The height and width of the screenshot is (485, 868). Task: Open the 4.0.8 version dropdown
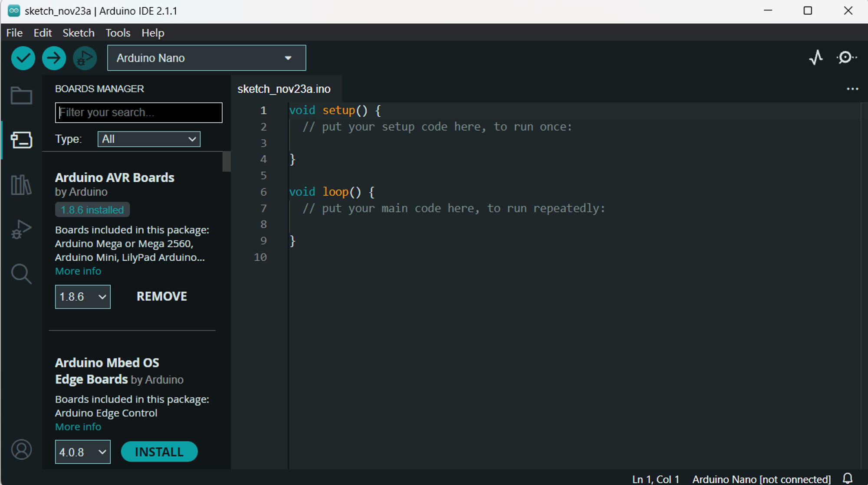click(82, 452)
